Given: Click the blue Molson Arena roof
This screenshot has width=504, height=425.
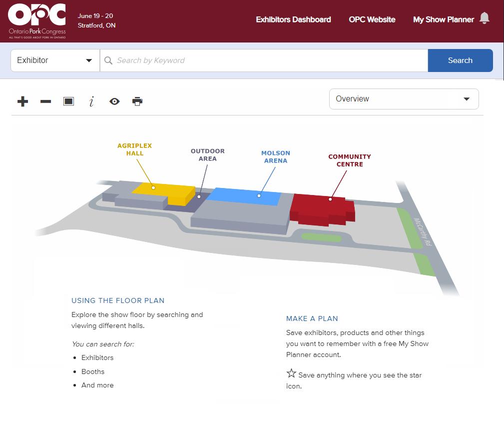Looking at the screenshot, I should coord(244,196).
